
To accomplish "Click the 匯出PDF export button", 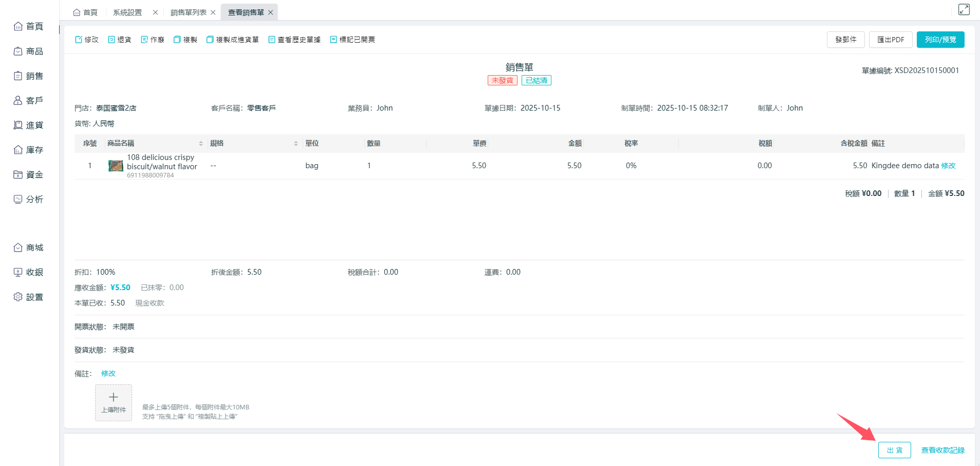I will (x=890, y=40).
